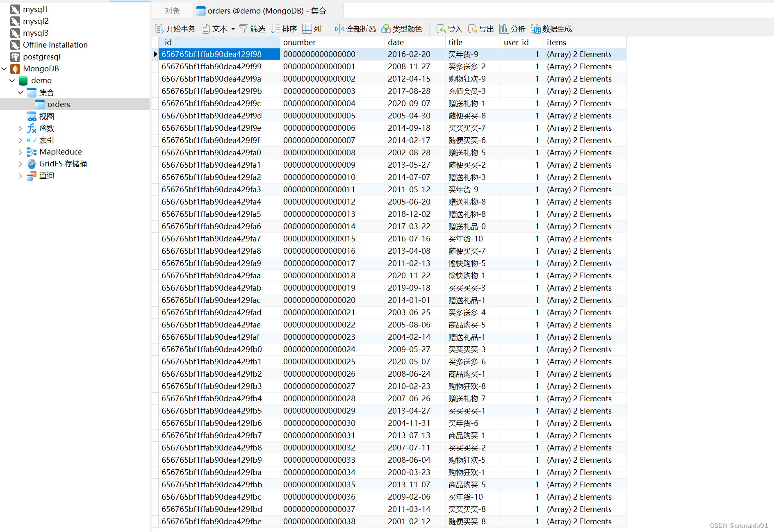Open the 数据生成 data generation tool
The width and height of the screenshot is (774, 532).
tap(551, 29)
